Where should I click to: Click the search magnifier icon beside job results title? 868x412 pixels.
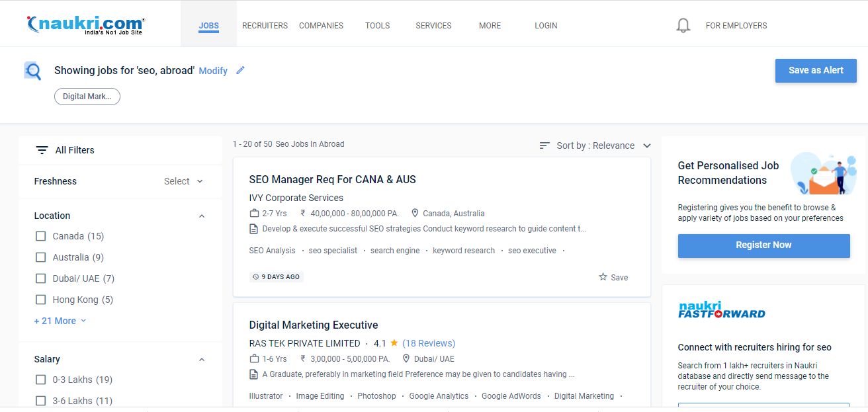32,71
